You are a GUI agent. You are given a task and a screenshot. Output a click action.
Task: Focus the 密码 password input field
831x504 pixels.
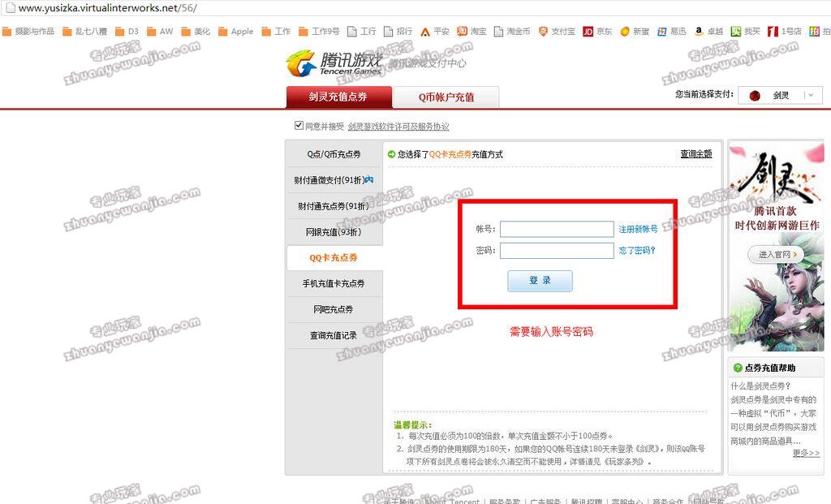tap(557, 250)
